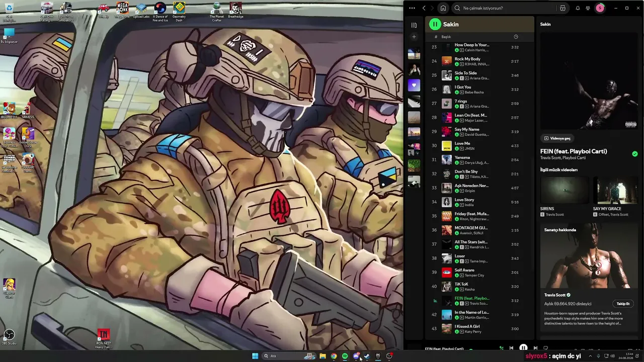Open OBS Studio taskbar icon
The height and width of the screenshot is (362, 644).
point(389,356)
